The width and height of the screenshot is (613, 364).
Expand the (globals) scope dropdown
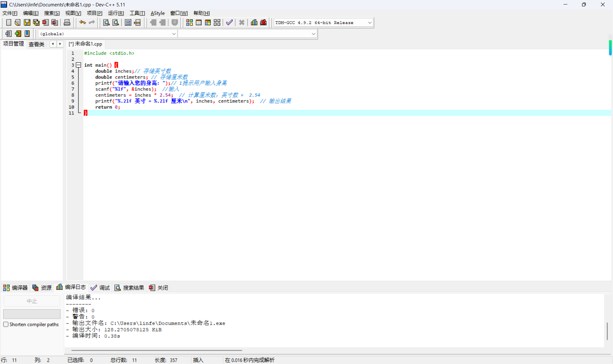point(174,34)
